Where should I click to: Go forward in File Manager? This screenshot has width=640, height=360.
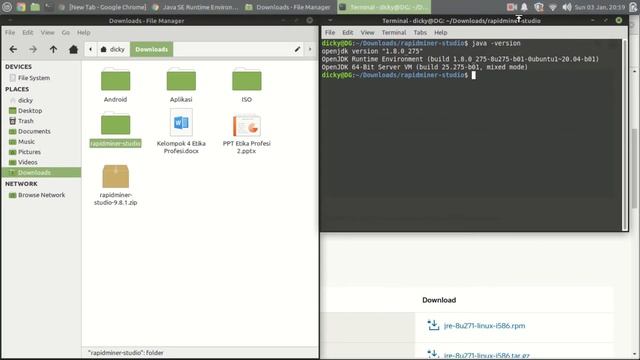[x=33, y=49]
